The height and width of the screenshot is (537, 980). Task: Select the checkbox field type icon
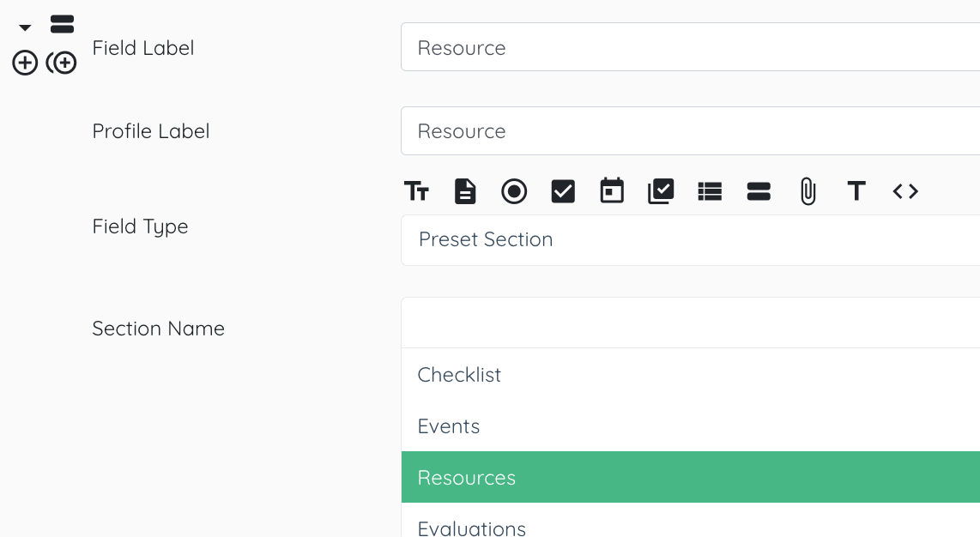tap(563, 191)
